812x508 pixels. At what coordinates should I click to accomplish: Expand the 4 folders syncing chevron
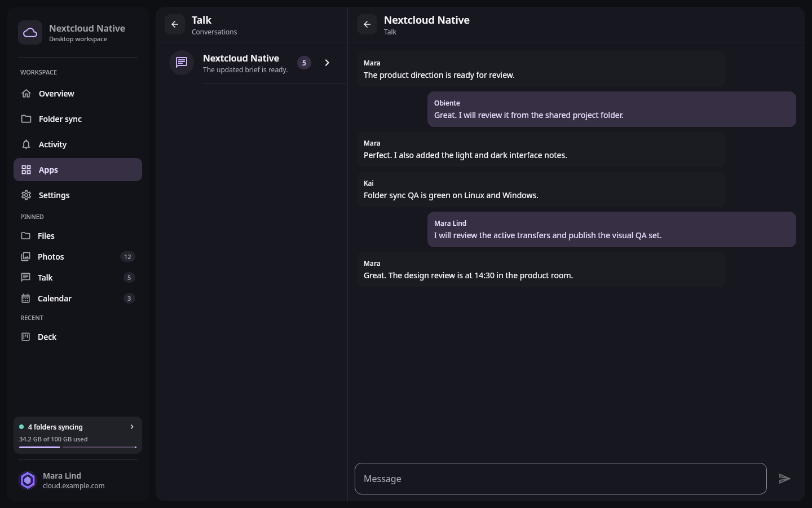click(x=132, y=427)
